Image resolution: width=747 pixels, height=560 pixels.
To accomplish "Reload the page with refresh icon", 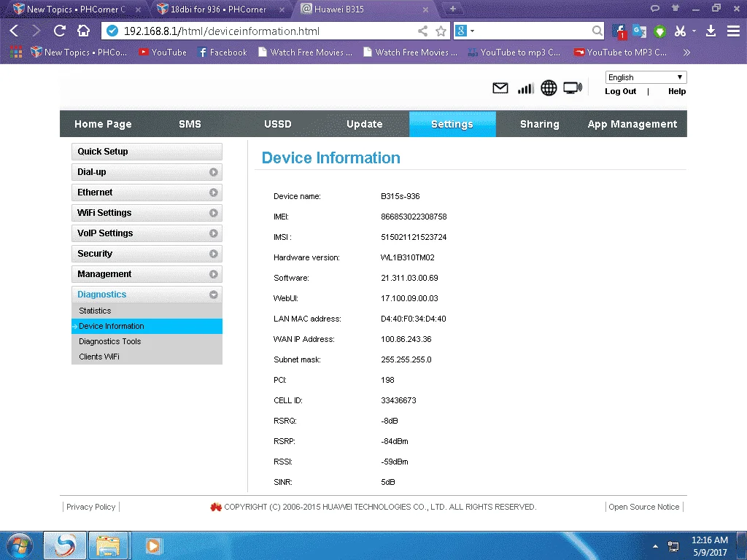I will coord(60,31).
